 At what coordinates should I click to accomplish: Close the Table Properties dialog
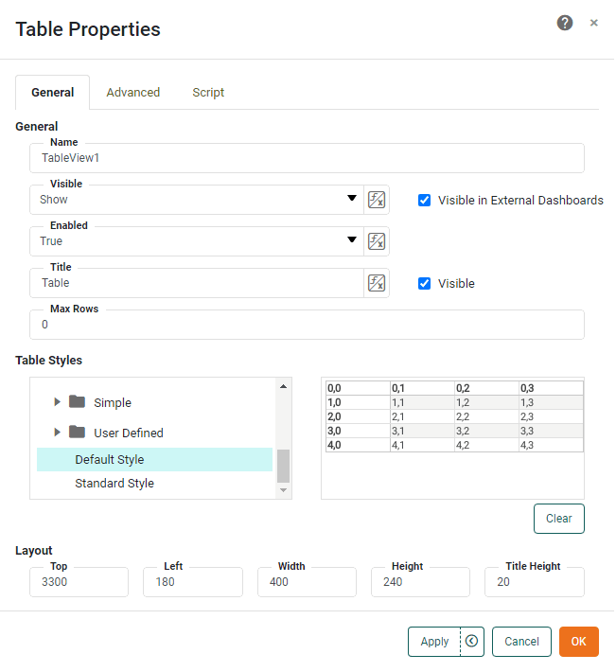(x=595, y=23)
